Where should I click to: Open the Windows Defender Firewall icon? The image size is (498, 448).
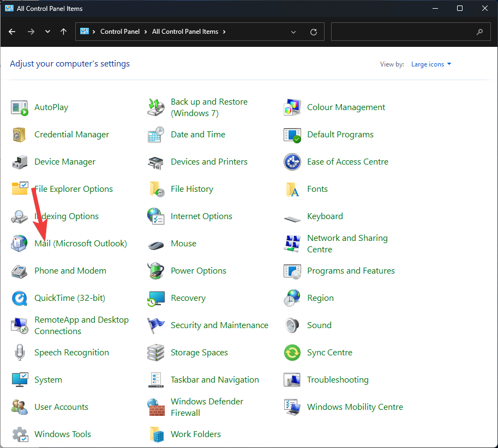coord(156,407)
